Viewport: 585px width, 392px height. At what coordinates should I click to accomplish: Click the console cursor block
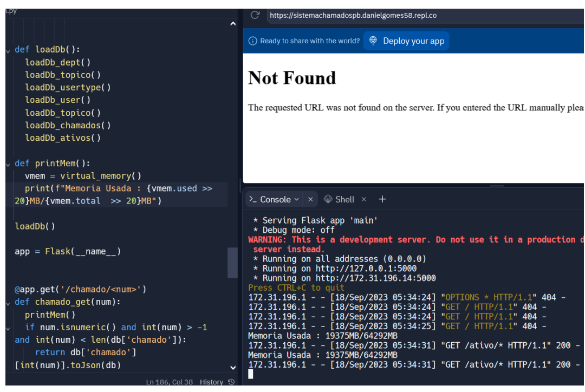pyautogui.click(x=251, y=374)
